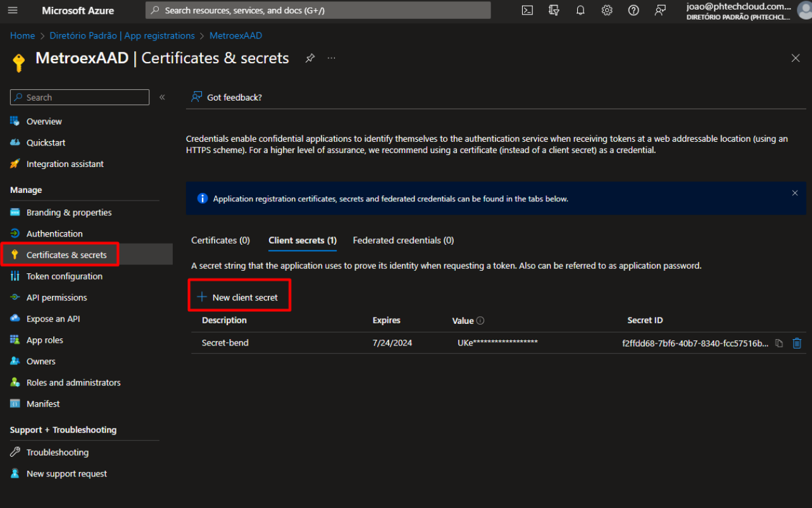The width and height of the screenshot is (812, 508).
Task: Click the info icon in blue banner
Action: [x=203, y=199]
